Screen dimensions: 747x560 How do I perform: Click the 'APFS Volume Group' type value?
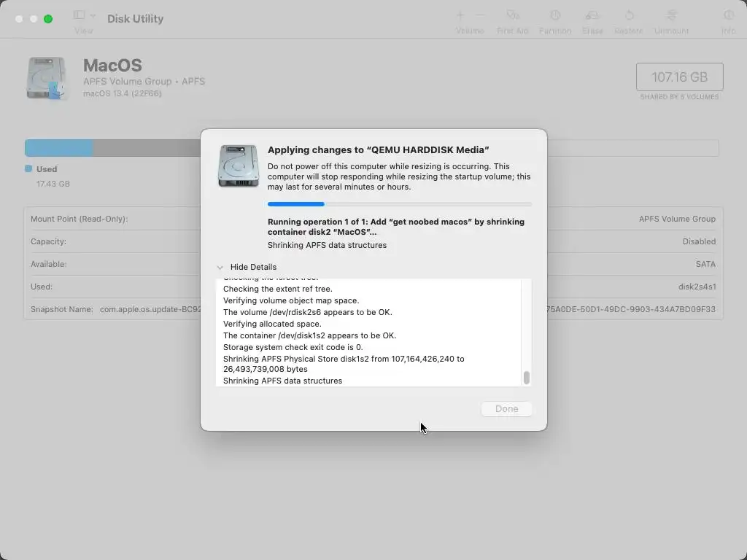point(677,219)
